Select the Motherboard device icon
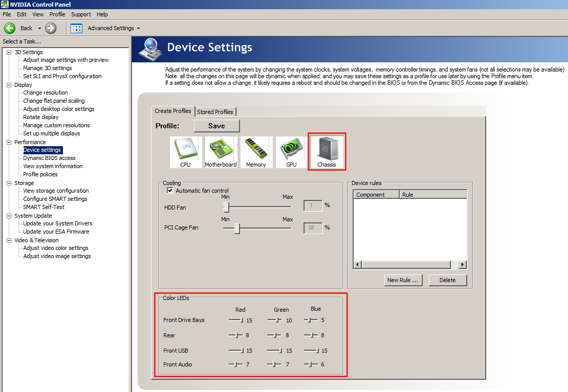The height and width of the screenshot is (392, 568). (x=221, y=152)
